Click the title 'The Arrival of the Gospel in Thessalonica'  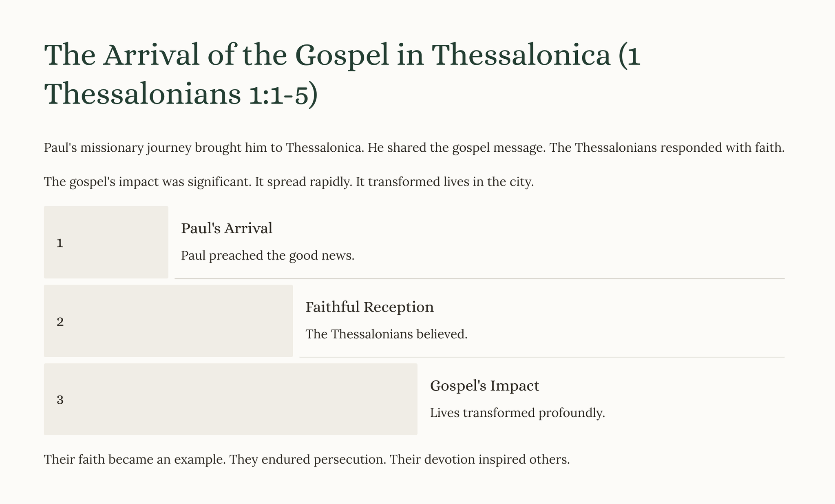point(342,55)
